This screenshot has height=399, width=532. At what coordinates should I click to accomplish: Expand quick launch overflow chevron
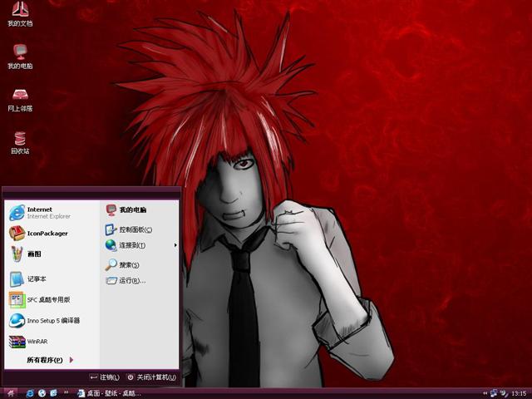pyautogui.click(x=66, y=393)
